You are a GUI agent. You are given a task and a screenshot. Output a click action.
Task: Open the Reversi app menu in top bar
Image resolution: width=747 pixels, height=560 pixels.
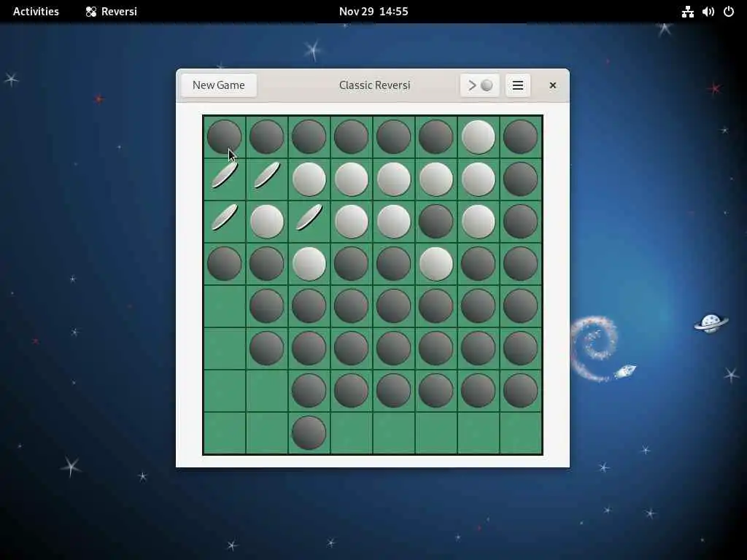point(112,12)
